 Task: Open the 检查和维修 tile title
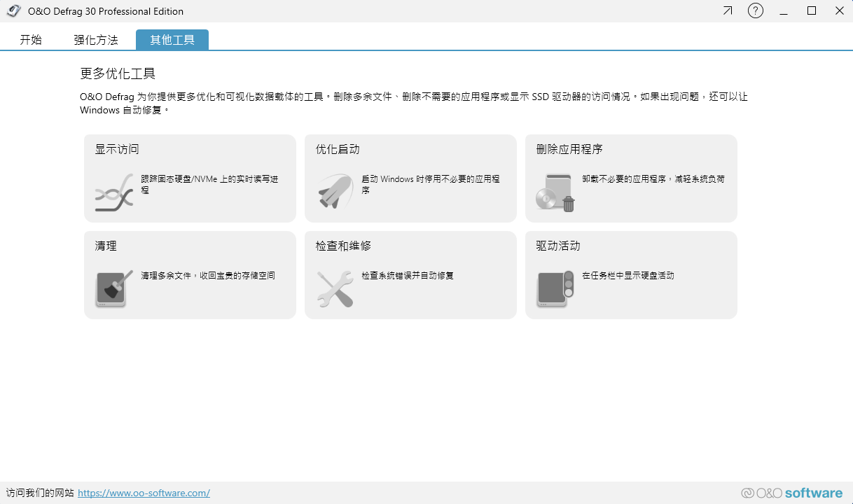point(343,246)
